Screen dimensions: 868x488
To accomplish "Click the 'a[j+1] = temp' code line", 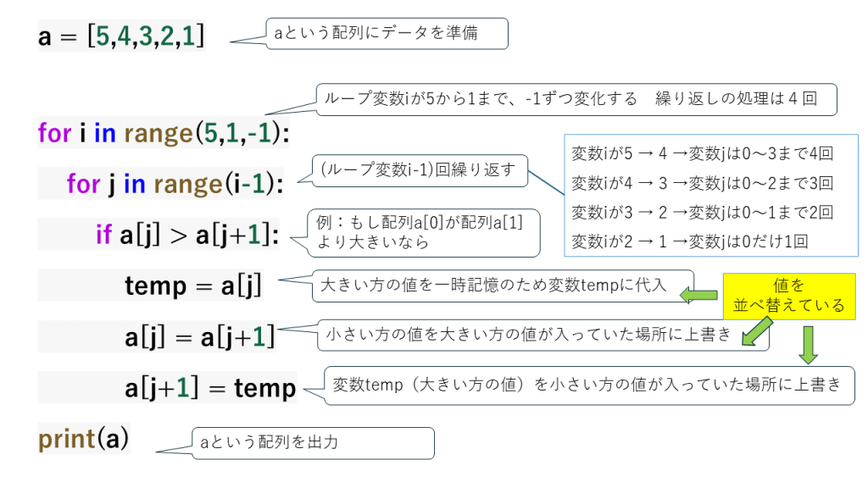I will (211, 388).
